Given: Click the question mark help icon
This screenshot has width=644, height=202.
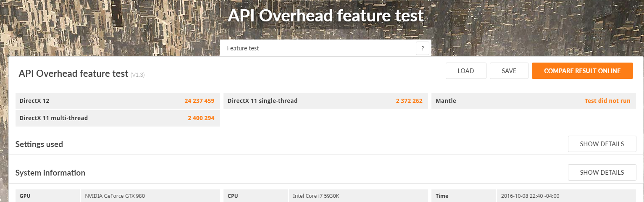Looking at the screenshot, I should (x=422, y=48).
